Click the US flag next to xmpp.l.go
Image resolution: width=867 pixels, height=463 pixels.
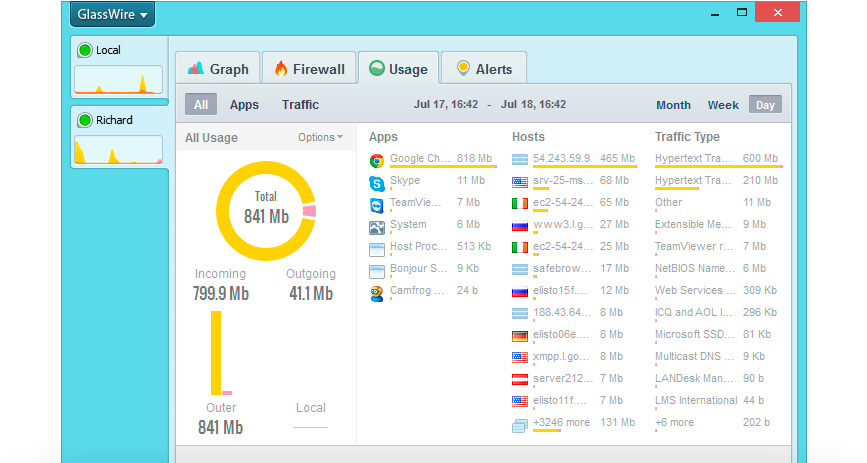[520, 357]
